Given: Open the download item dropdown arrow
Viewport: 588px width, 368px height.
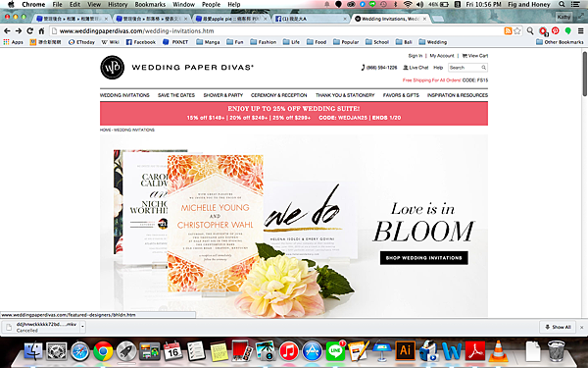Looking at the screenshot, I should (82, 327).
